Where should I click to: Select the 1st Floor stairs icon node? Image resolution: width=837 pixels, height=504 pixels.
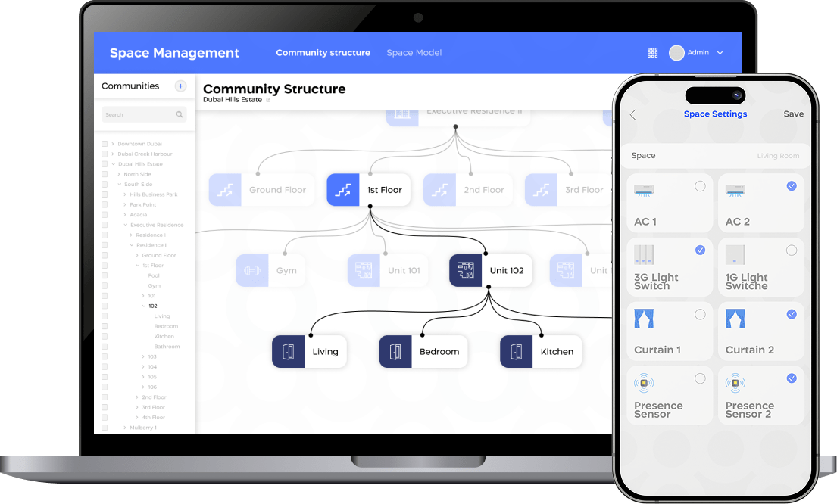pyautogui.click(x=343, y=190)
